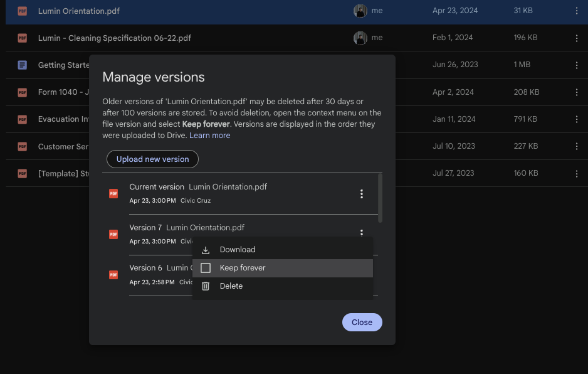Click the PDF icon next to Form 1040
The image size is (588, 374).
pos(23,92)
